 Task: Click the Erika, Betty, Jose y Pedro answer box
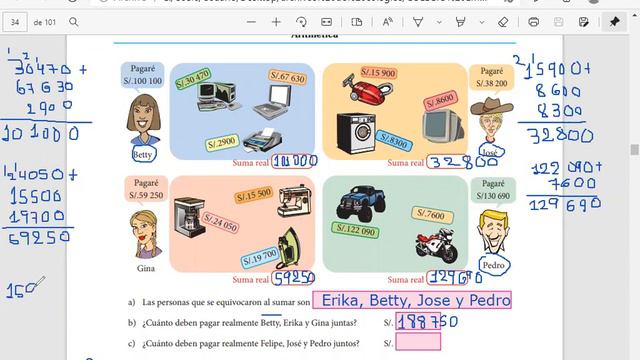coord(412,300)
